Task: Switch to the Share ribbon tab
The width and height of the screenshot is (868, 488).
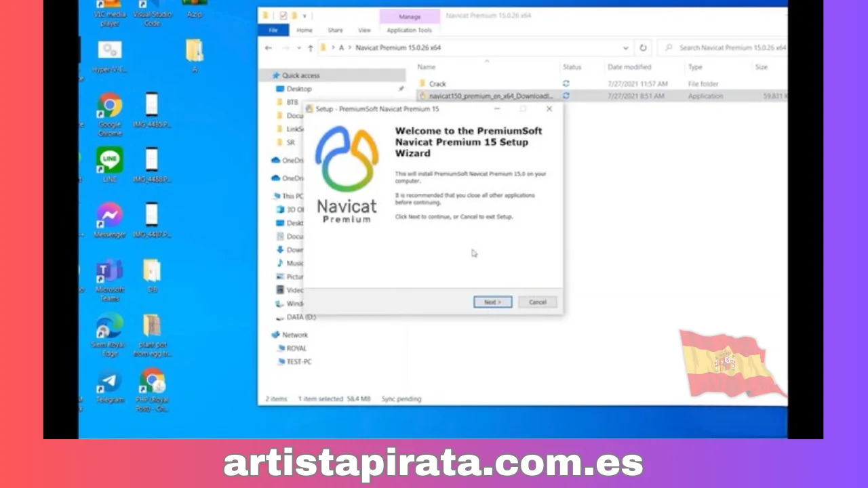Action: [335, 30]
